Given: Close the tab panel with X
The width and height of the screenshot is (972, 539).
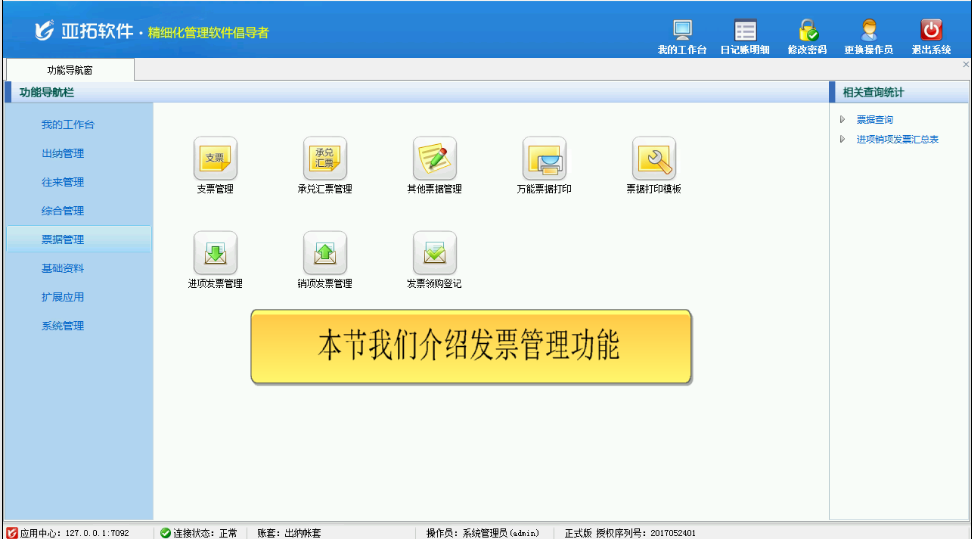Looking at the screenshot, I should pos(965,65).
